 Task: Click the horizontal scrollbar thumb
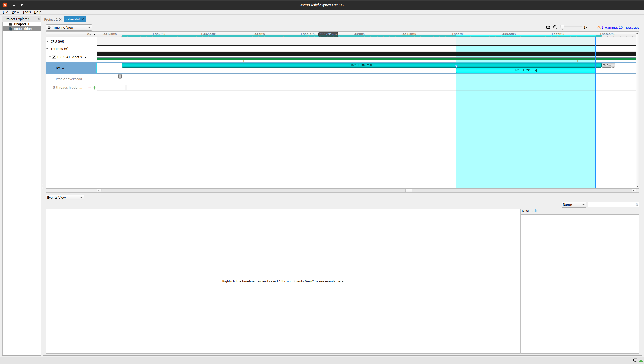click(x=409, y=191)
